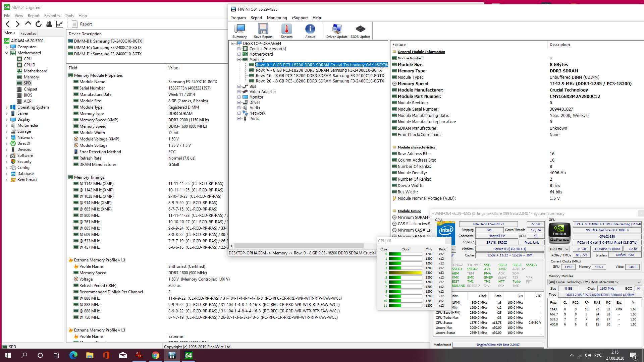Switch to the Favorites tab in AIDA64

28,34
